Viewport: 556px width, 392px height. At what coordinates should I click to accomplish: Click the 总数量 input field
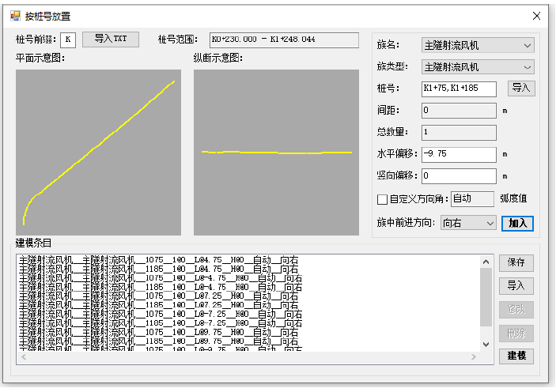coord(459,133)
